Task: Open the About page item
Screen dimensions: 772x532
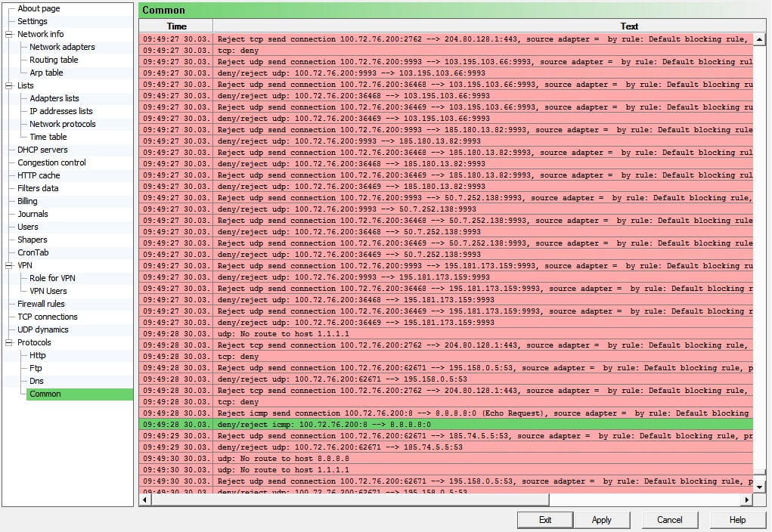Action: point(39,8)
